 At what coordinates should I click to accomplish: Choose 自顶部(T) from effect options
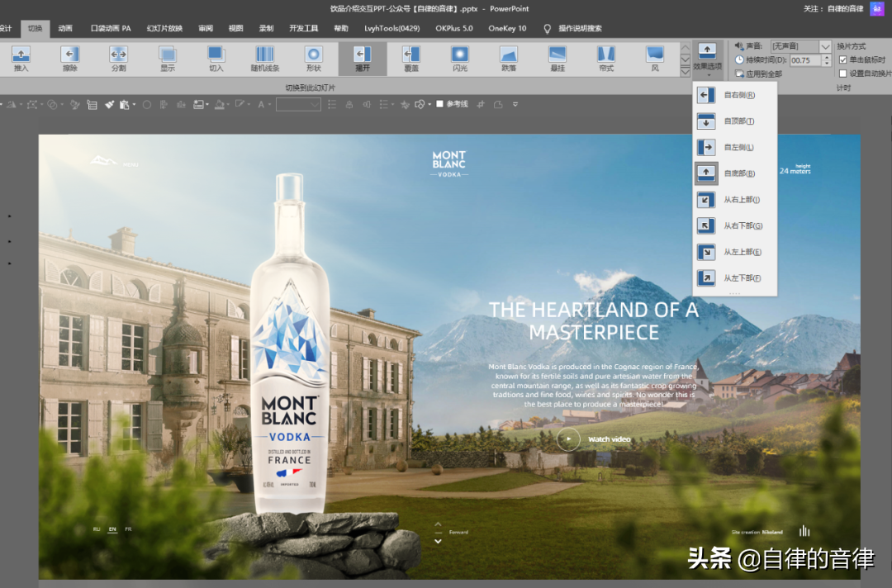tap(734, 121)
